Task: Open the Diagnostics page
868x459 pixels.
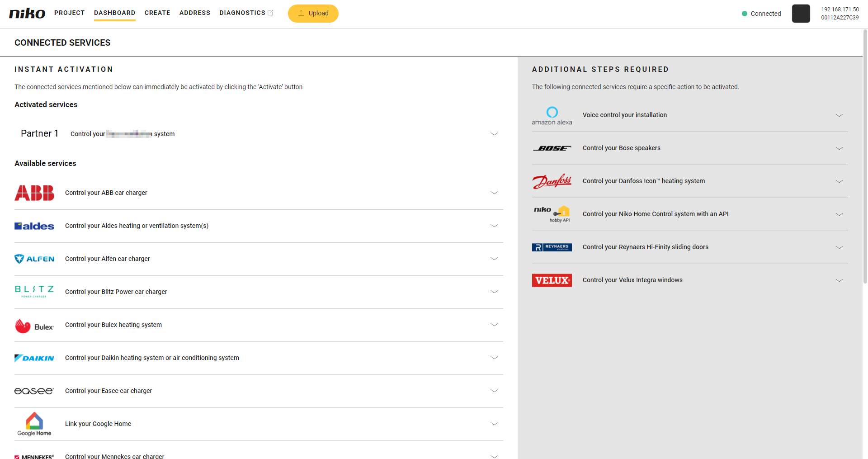Action: tap(242, 13)
